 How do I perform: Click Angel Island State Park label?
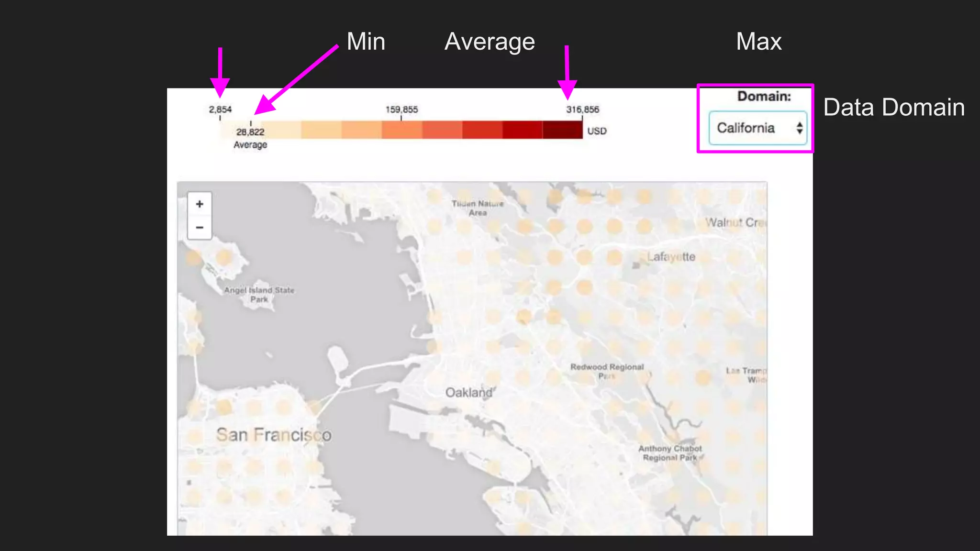pyautogui.click(x=259, y=295)
